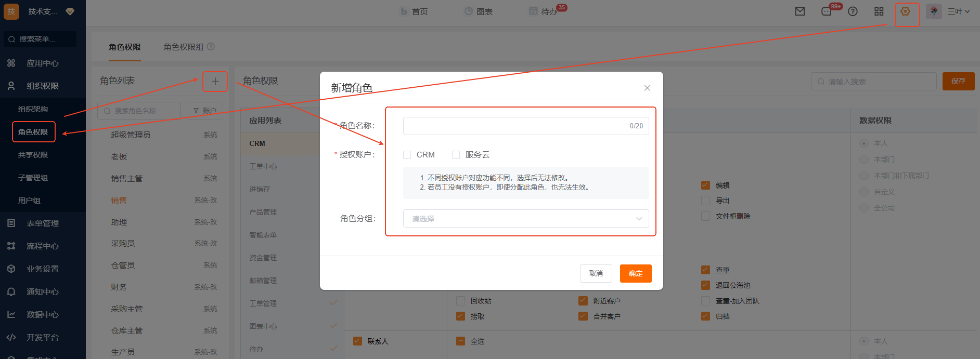This screenshot has height=359, width=980.
Task: Switch to the 角色权限组 tab
Action: (184, 47)
